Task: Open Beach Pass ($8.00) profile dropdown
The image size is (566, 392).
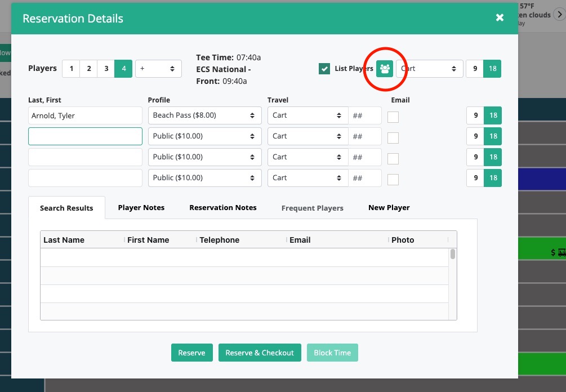Action: (204, 115)
